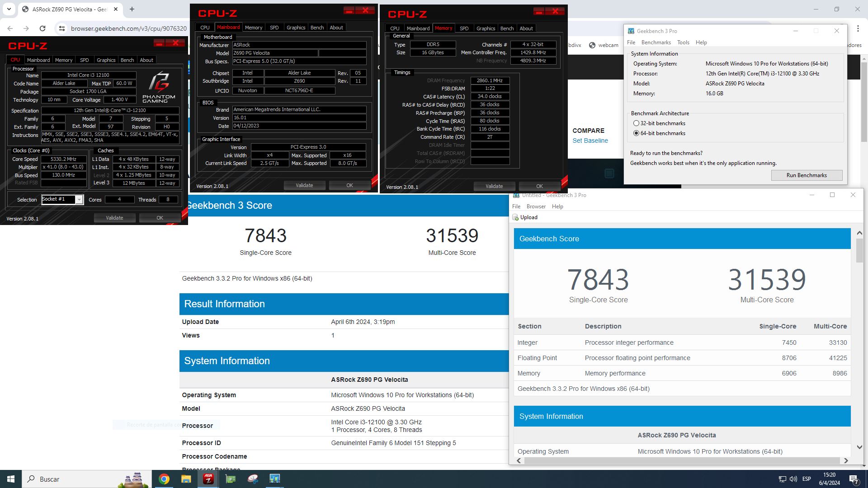This screenshot has width=868, height=488.
Task: Click the up arrow on the results vertical scrollbar
Action: click(859, 233)
